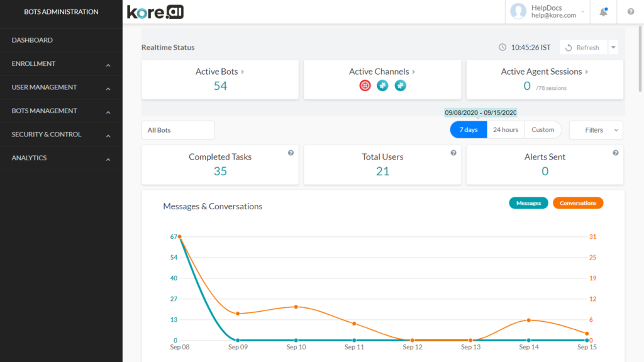The height and width of the screenshot is (362, 644).
Task: Expand the refresh options arrow
Action: (x=613, y=47)
